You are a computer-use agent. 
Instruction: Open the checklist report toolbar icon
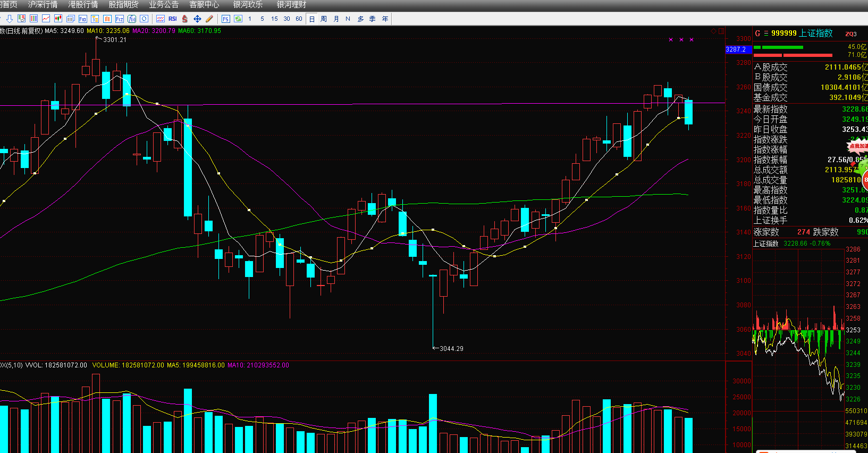click(22, 19)
